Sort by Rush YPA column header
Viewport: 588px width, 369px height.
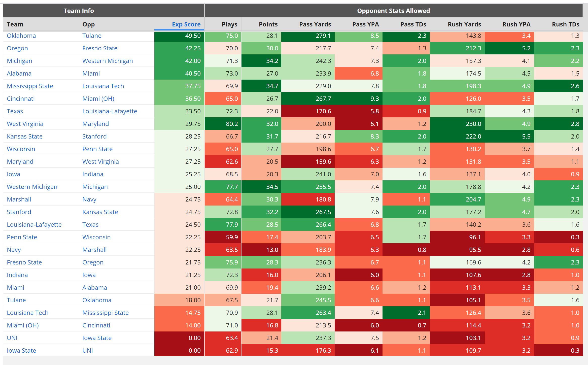(516, 24)
